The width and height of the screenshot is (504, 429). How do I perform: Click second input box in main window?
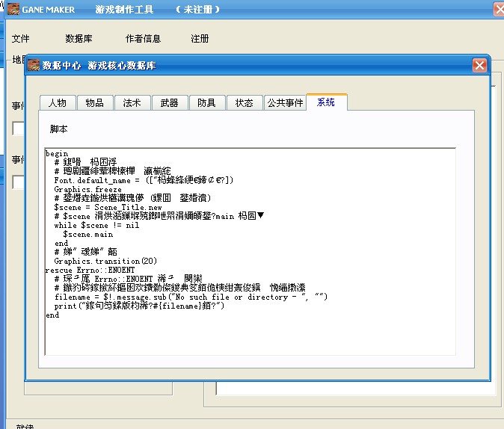click(x=19, y=182)
